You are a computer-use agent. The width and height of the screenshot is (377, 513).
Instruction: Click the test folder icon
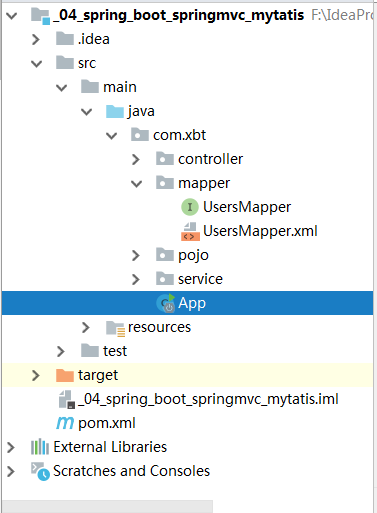pos(90,351)
